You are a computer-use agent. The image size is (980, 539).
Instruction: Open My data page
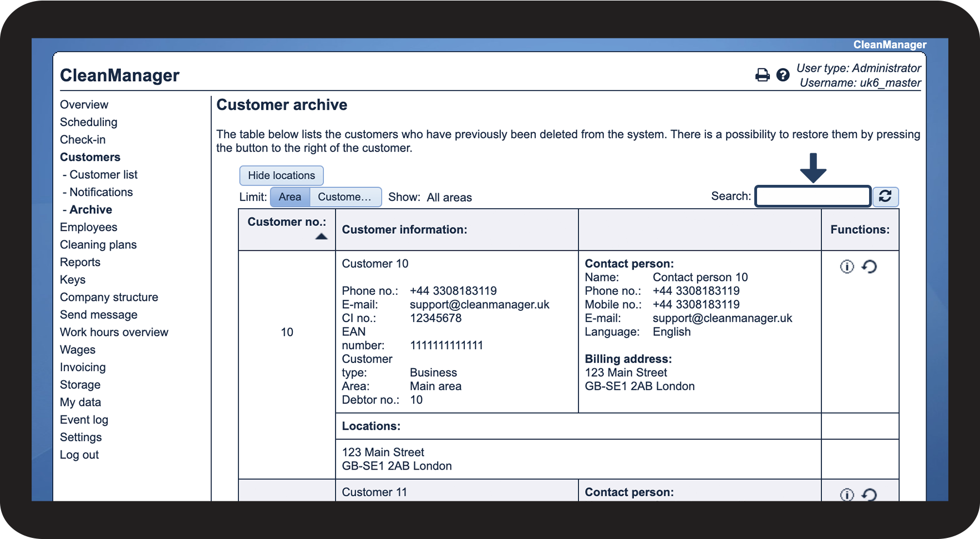(80, 402)
